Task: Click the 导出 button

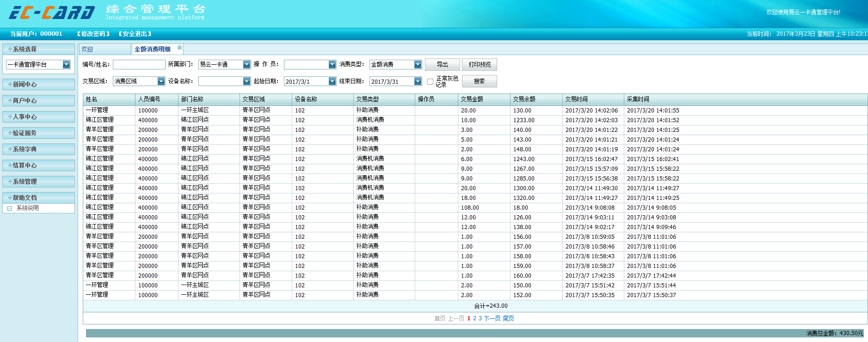Action: tap(443, 64)
